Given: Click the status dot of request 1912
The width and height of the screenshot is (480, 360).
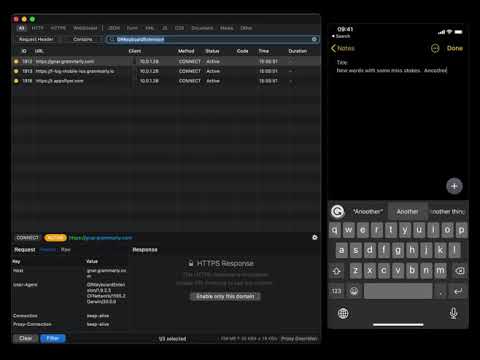Looking at the screenshot, I should pos(16,61).
